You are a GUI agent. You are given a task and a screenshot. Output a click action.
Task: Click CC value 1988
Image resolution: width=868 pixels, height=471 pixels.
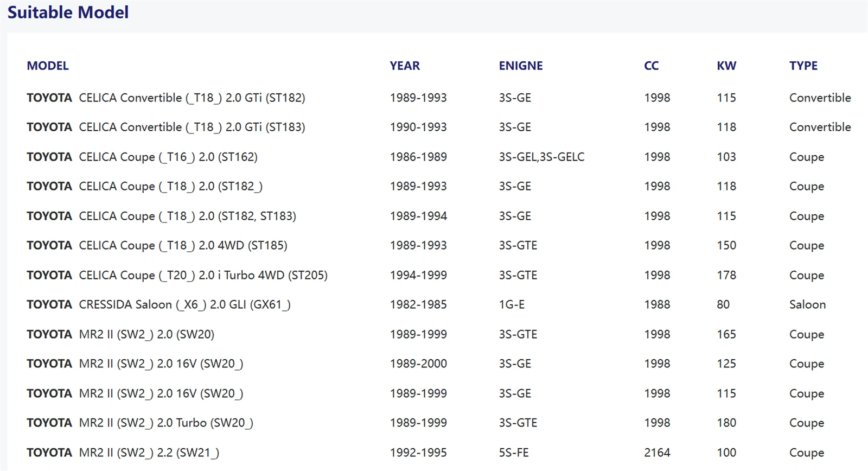pos(657,304)
